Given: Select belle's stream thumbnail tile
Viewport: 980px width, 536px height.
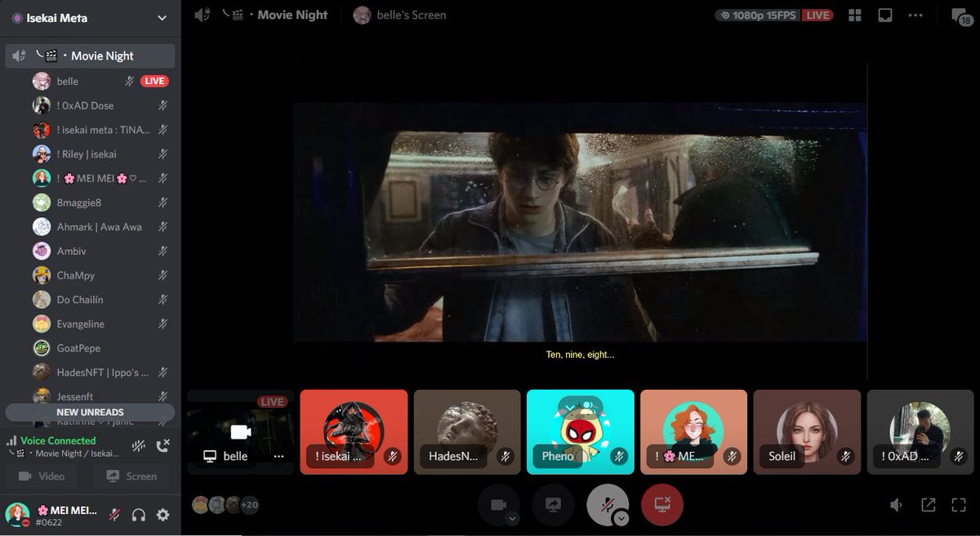Looking at the screenshot, I should pyautogui.click(x=241, y=431).
